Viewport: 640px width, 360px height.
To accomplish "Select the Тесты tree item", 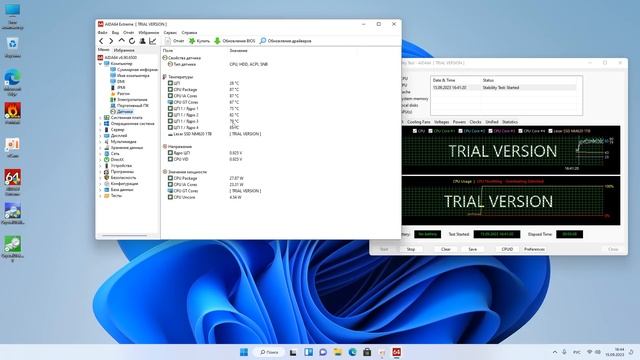I will 113,196.
